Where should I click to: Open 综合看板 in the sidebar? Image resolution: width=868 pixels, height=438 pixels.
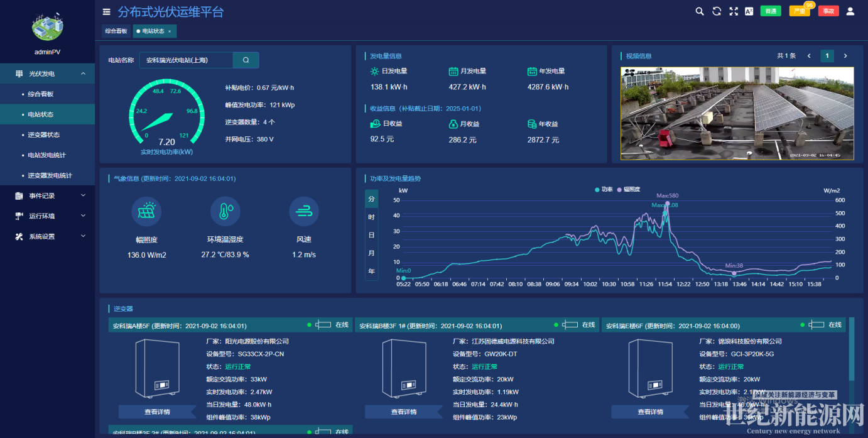coord(47,94)
